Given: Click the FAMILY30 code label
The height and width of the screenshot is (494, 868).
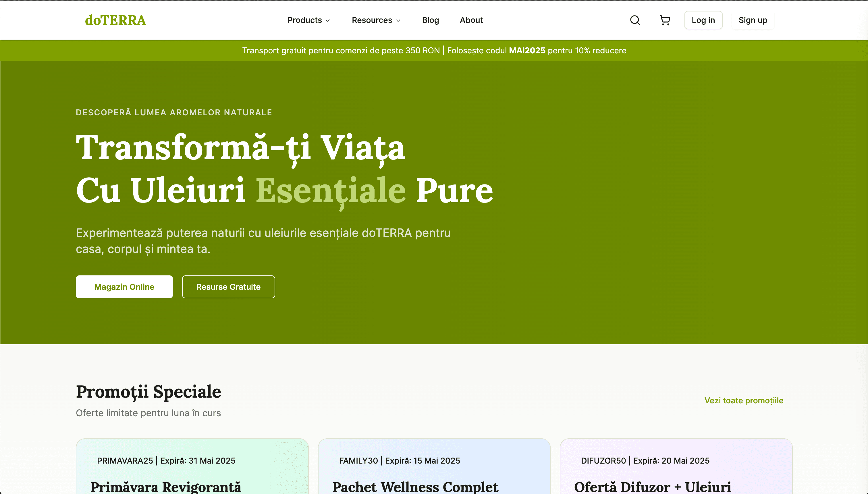Looking at the screenshot, I should [x=358, y=460].
